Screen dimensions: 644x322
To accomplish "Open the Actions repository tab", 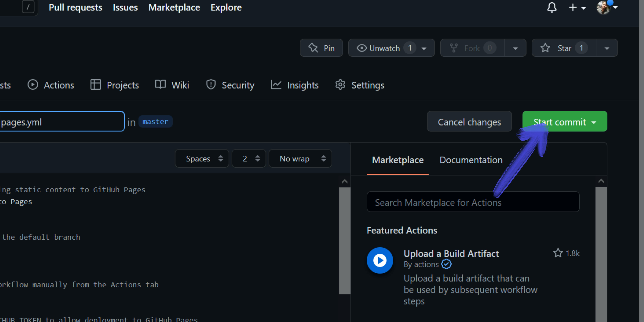I will [51, 85].
